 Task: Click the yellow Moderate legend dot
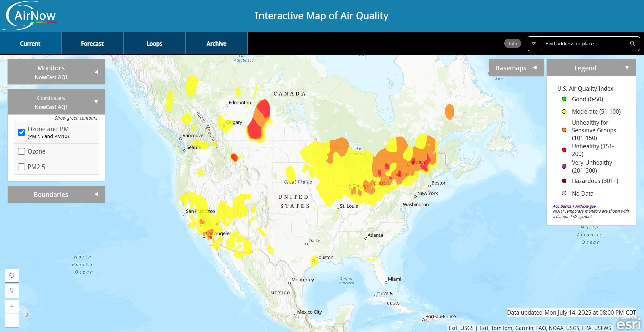pyautogui.click(x=564, y=111)
